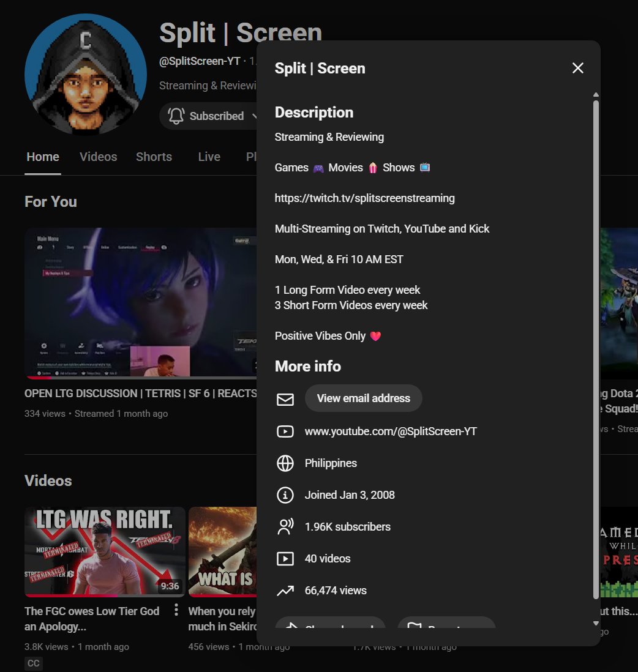Click the channel avatar picture
Viewport: 638px width, 672px height.
point(86,74)
